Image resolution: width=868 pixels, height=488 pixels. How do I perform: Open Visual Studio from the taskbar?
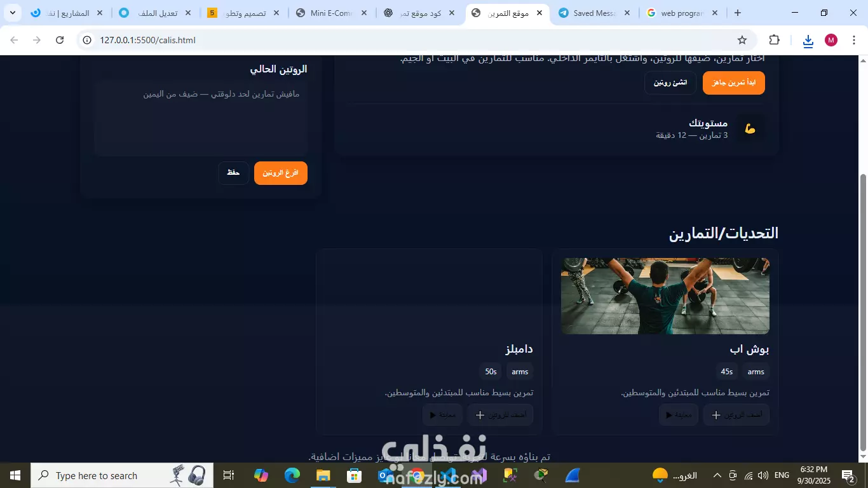[x=479, y=475]
